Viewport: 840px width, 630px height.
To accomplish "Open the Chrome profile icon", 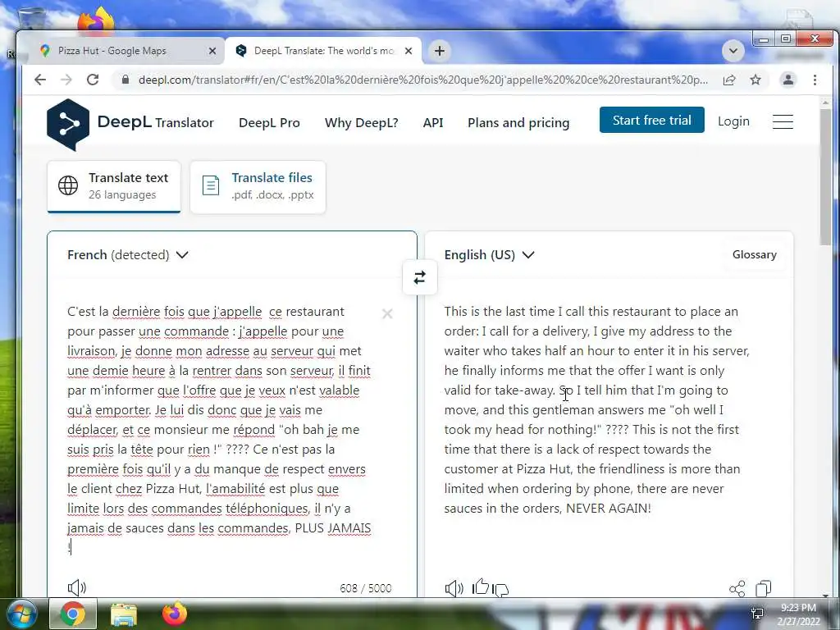I will [x=788, y=80].
